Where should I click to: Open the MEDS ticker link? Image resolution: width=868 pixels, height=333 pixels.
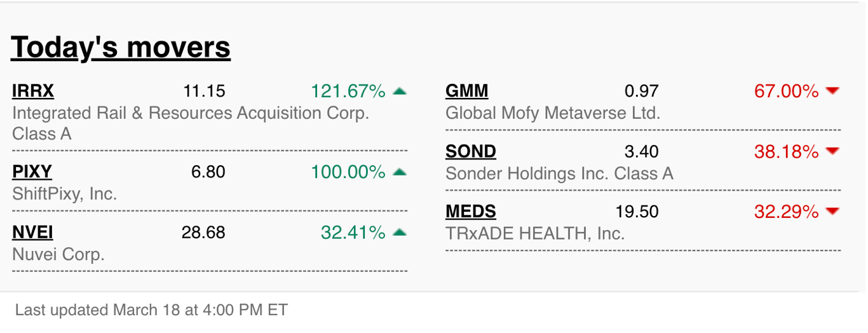pos(471,212)
